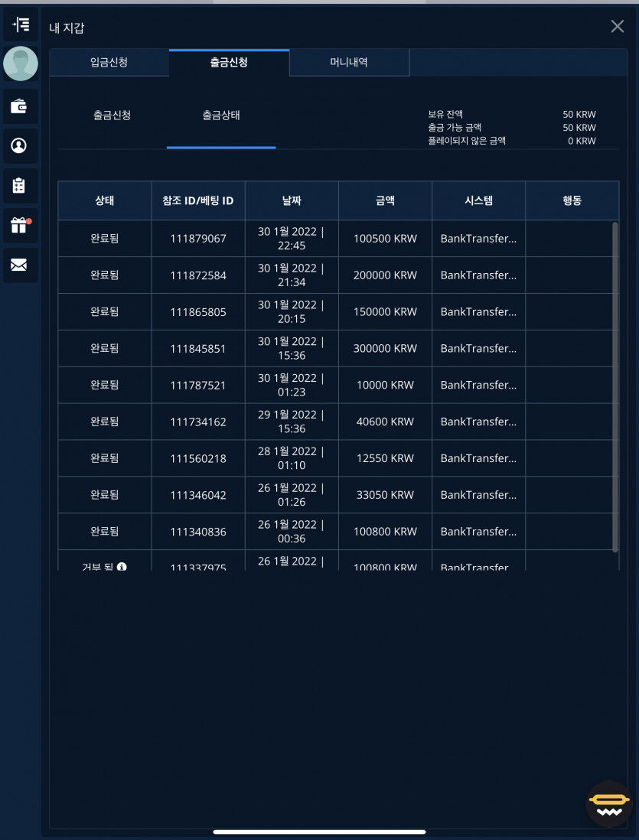639x840 pixels.
Task: Switch to the 입금신청 tab
Action: [109, 62]
